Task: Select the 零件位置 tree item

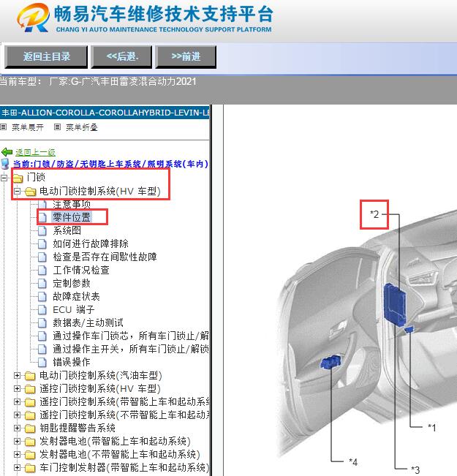Action: (x=72, y=217)
